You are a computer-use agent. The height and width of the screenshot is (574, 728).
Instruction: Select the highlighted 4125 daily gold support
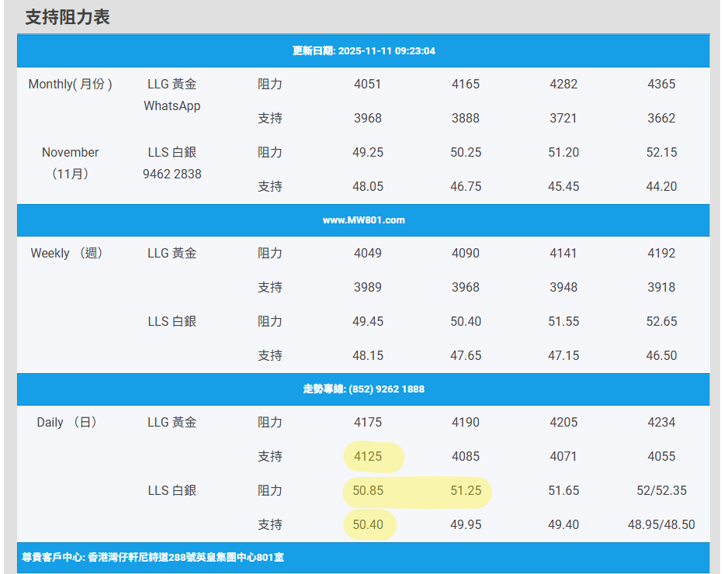(x=368, y=457)
